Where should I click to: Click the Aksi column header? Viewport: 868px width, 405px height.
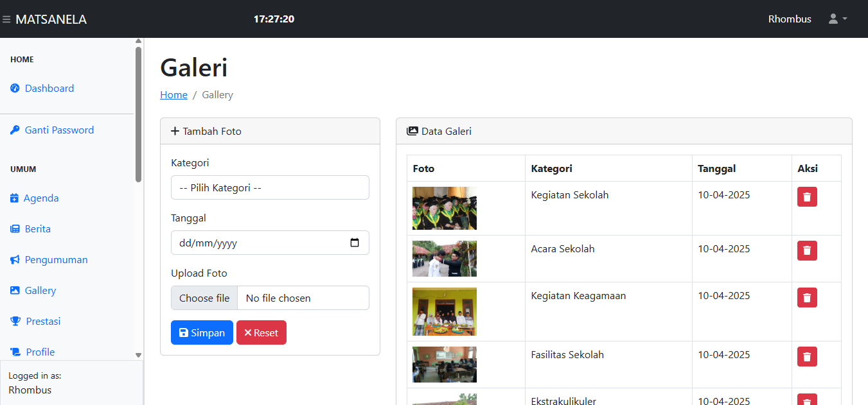click(x=817, y=168)
